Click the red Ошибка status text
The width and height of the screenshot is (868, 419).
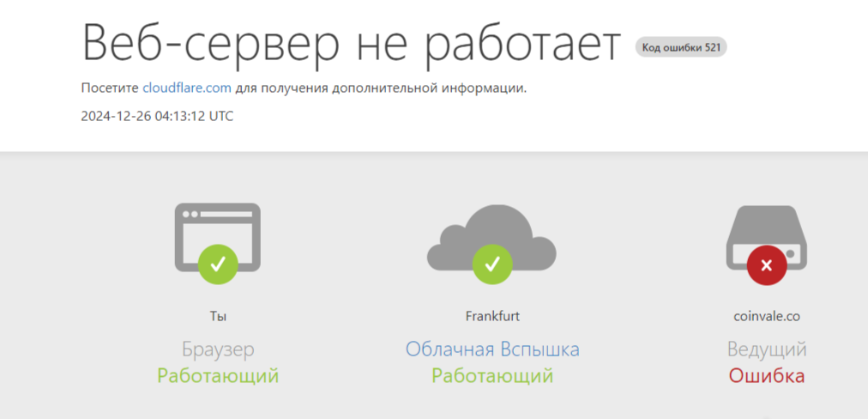tap(767, 376)
